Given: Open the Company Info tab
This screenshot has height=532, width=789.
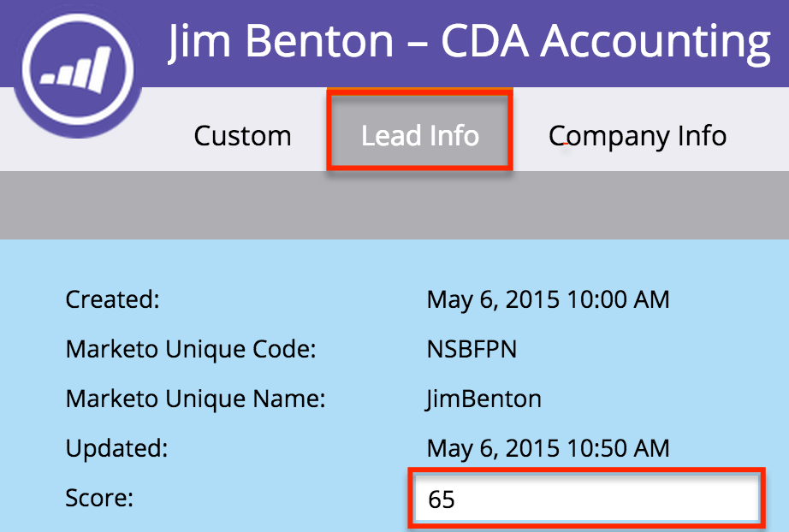Looking at the screenshot, I should point(637,134).
